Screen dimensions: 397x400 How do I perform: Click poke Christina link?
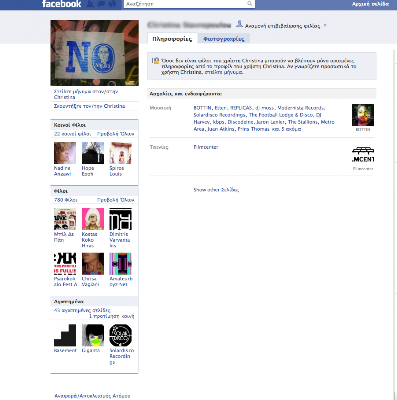pos(89,106)
